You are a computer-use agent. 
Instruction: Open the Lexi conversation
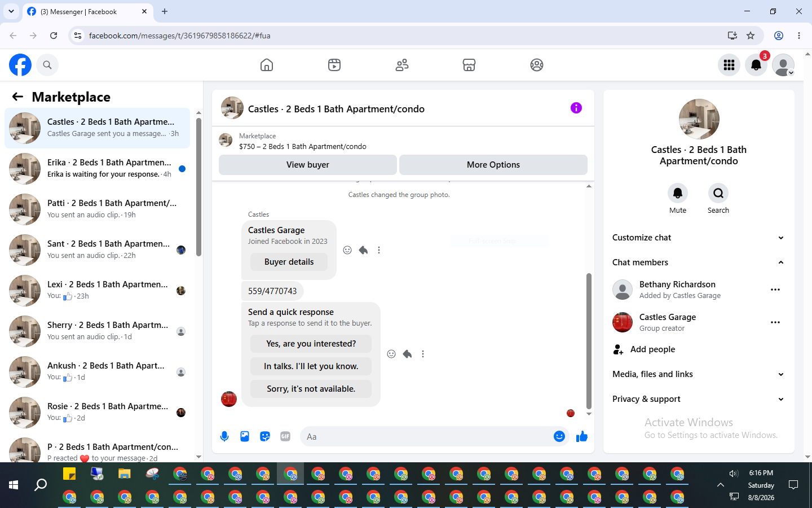point(98,291)
